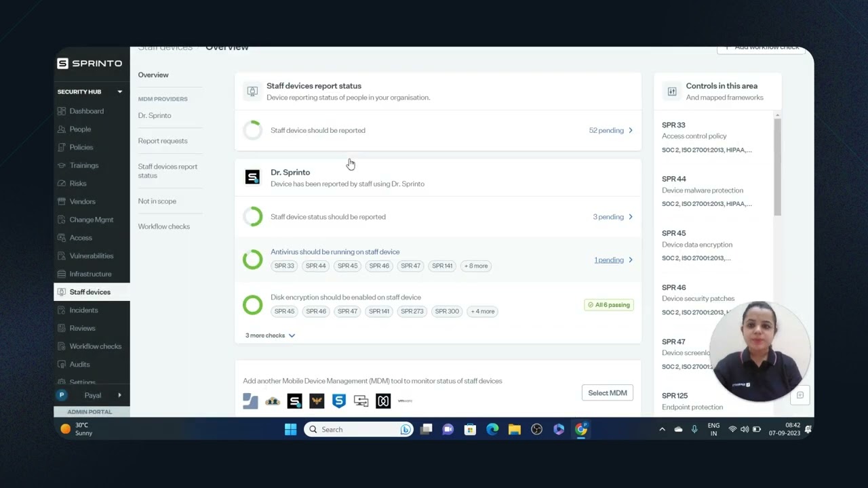Open Workflow checks in secondary menu
868x488 pixels.
(164, 226)
